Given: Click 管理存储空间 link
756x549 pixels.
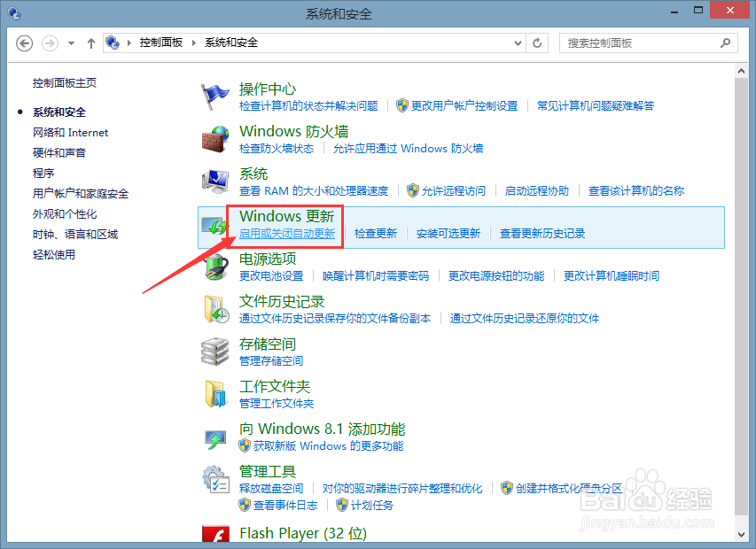Looking at the screenshot, I should pos(271,360).
